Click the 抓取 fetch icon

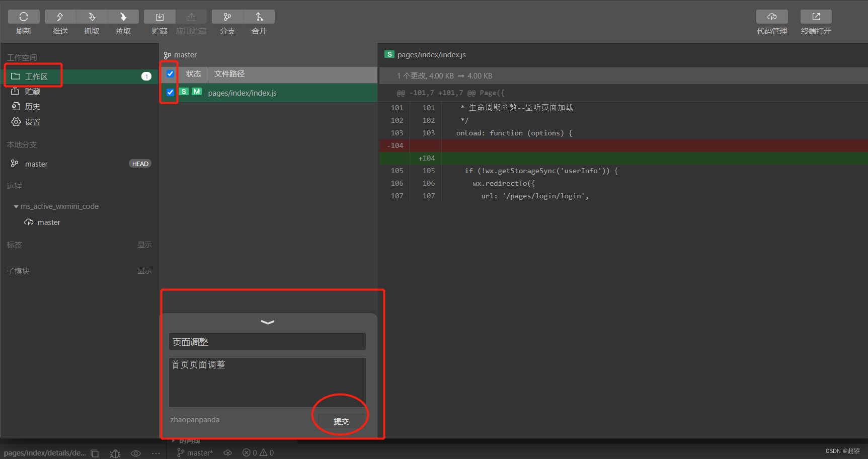click(92, 17)
